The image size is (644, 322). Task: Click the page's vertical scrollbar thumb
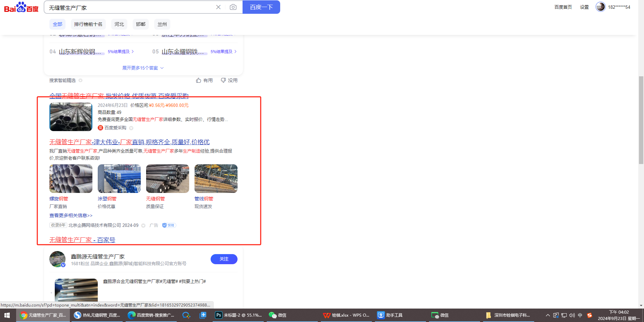[641, 120]
